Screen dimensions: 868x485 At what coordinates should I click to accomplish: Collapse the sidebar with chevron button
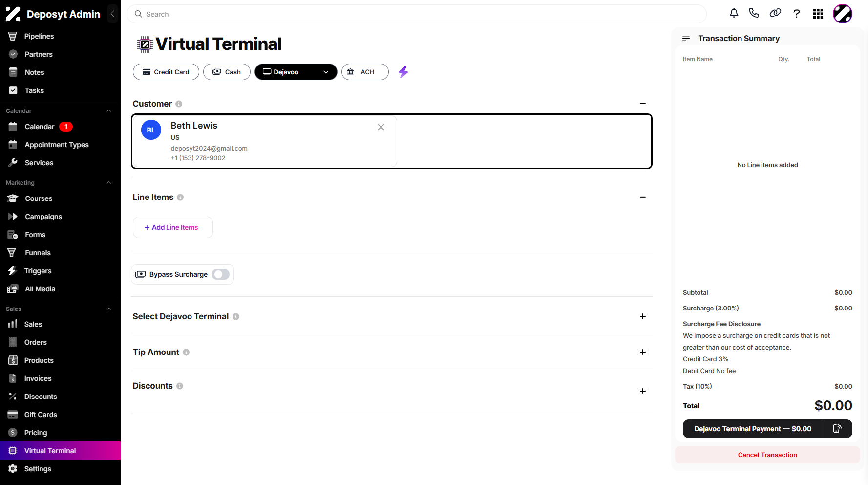(x=112, y=14)
